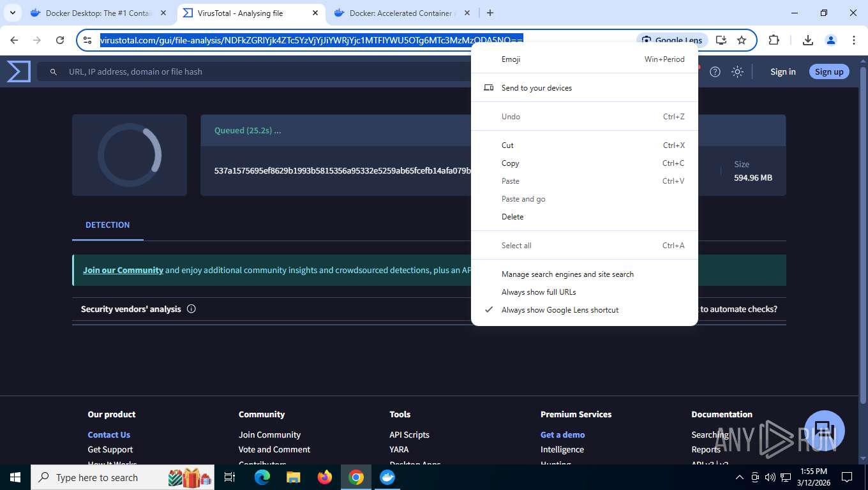Click the search magnifier icon in VirusTotal
The image size is (868, 490).
pyautogui.click(x=54, y=72)
